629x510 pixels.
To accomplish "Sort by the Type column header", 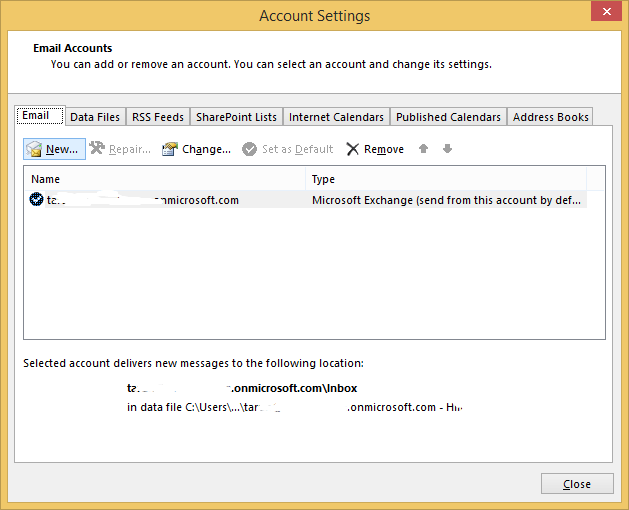I will 446,179.
